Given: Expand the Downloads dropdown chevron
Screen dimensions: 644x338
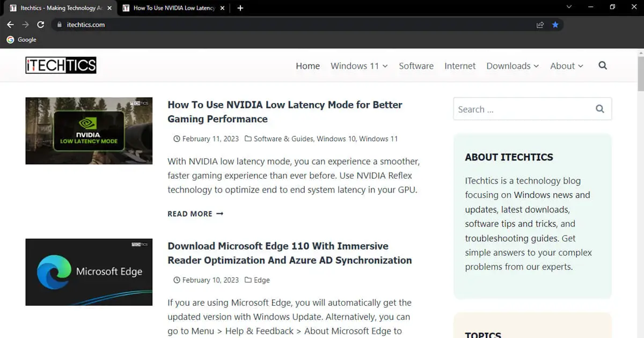Looking at the screenshot, I should coord(536,66).
